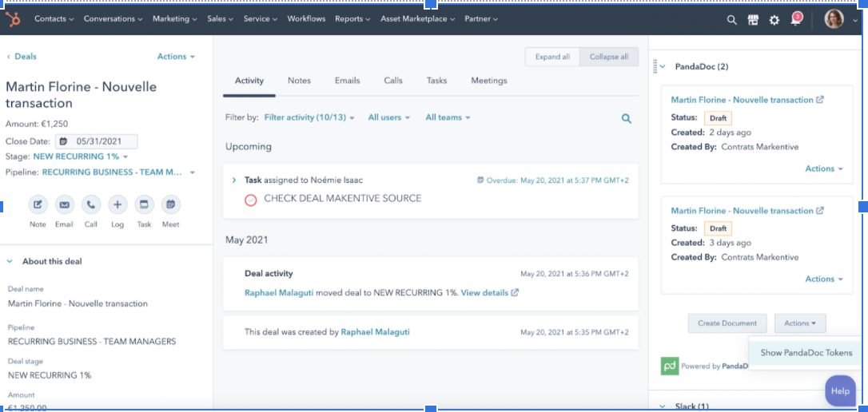
Task: Switch to the Tasks tab
Action: point(436,81)
